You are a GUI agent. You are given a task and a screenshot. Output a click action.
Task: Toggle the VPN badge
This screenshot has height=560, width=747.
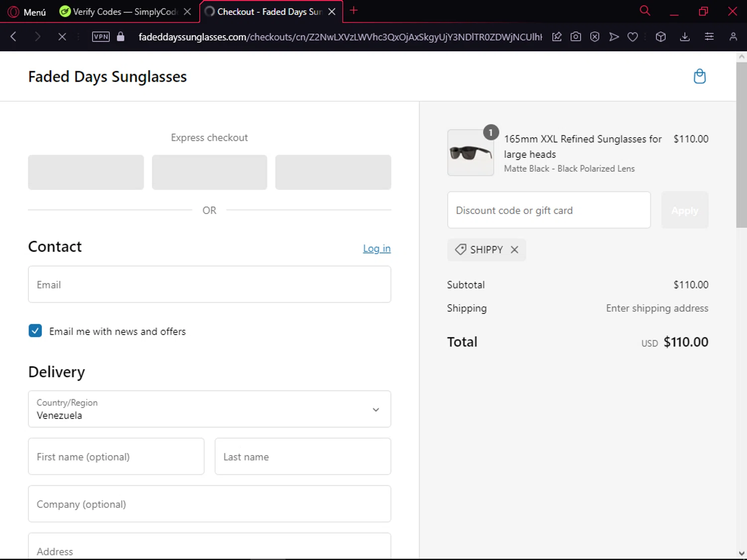101,36
